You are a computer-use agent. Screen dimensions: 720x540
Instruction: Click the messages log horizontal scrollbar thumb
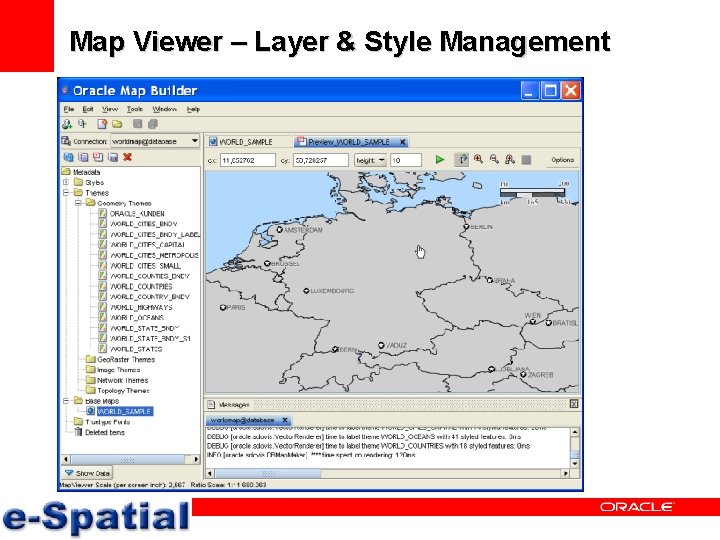coord(268,473)
